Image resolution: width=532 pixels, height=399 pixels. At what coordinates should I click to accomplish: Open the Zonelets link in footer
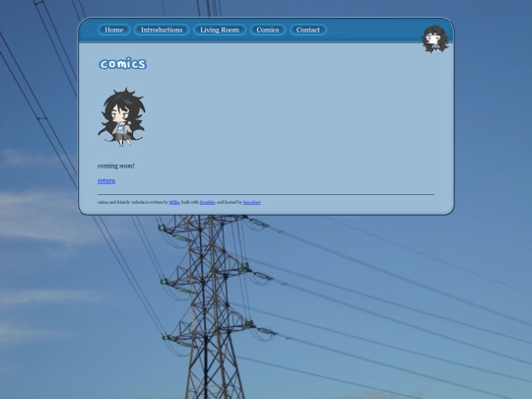(x=207, y=202)
